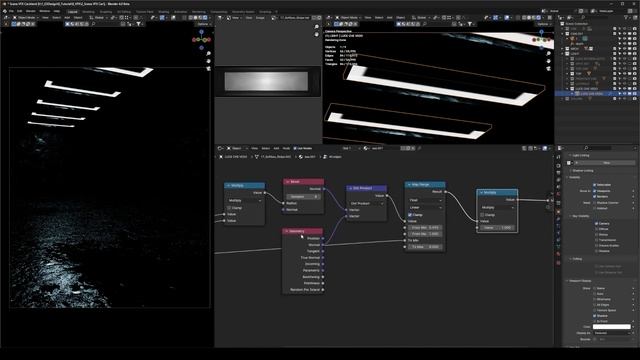Screen dimensions: 640x360
Task: Toggle Show In Renders checkbox
Action: pos(594,196)
